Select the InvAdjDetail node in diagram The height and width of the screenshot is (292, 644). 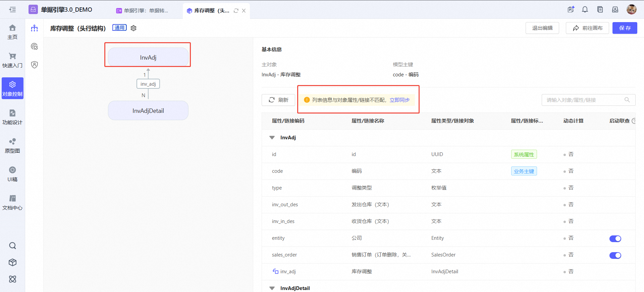click(148, 111)
